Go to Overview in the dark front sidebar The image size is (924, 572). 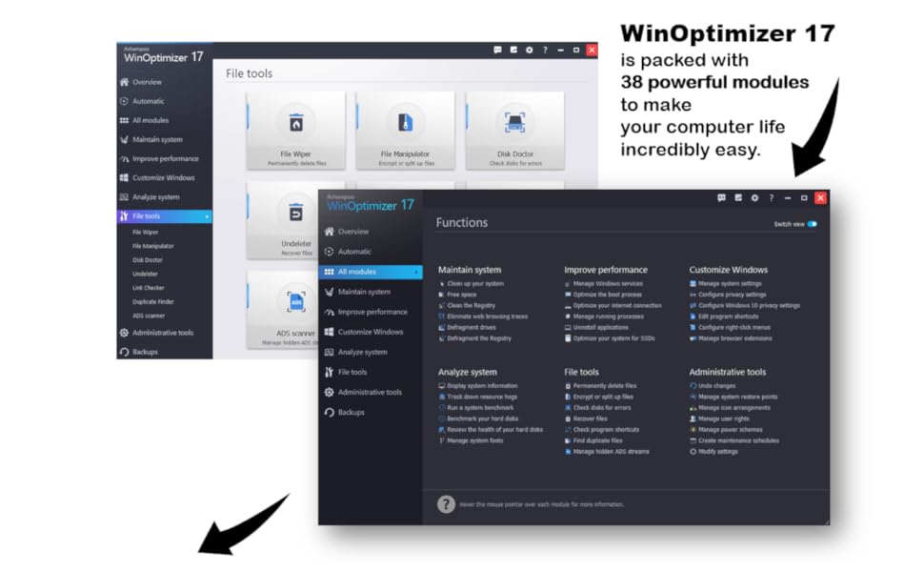tap(353, 232)
